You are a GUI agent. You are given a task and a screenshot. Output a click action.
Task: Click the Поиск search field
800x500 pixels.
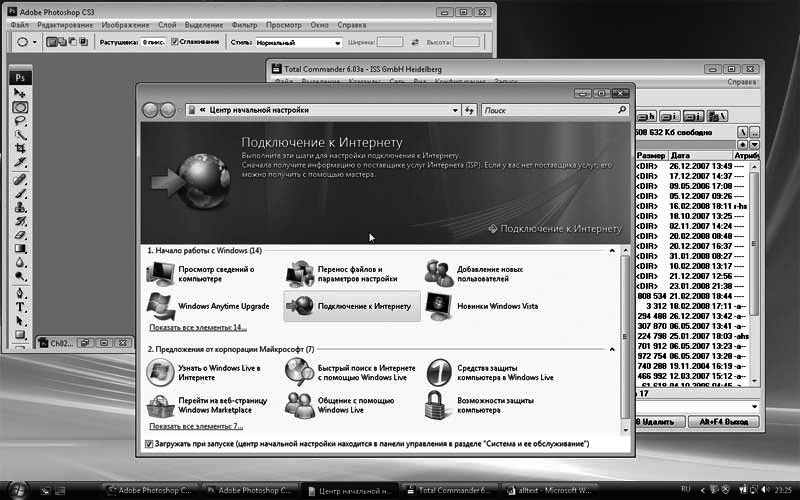pyautogui.click(x=555, y=110)
